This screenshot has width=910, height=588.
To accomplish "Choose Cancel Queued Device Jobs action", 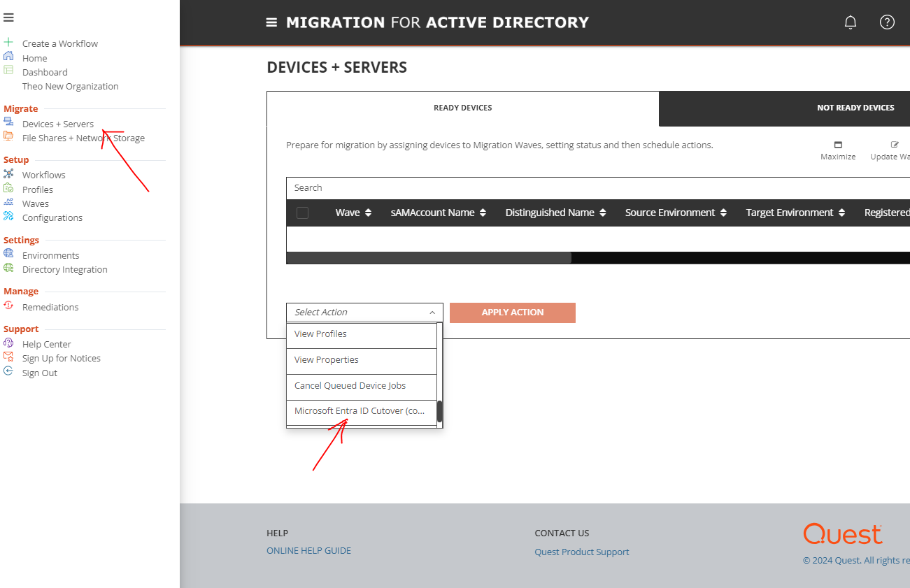I will 362,386.
